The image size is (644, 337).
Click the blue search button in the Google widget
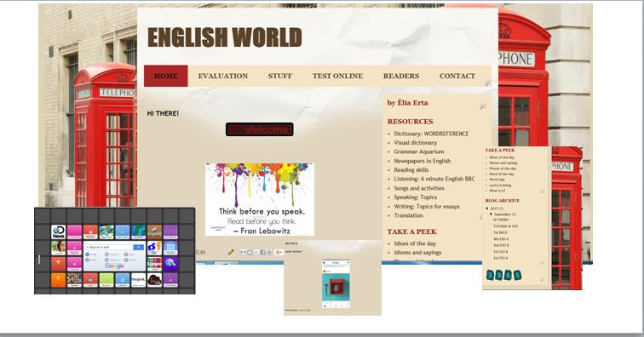pos(138,247)
